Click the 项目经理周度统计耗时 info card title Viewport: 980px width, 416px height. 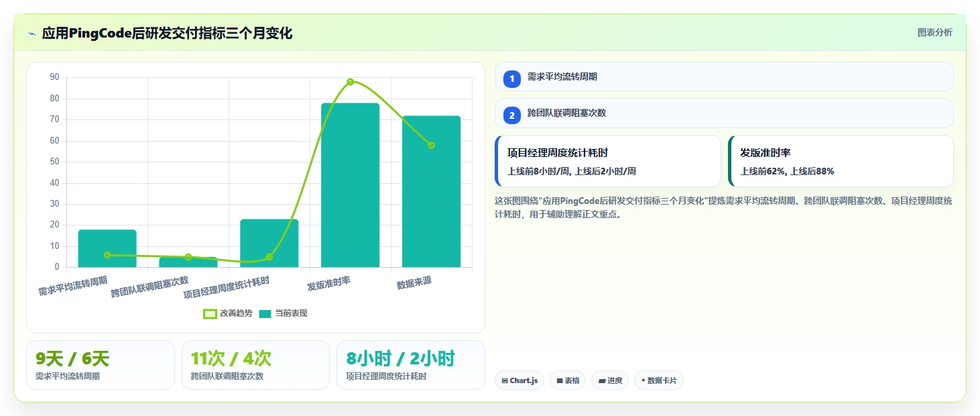click(x=558, y=153)
